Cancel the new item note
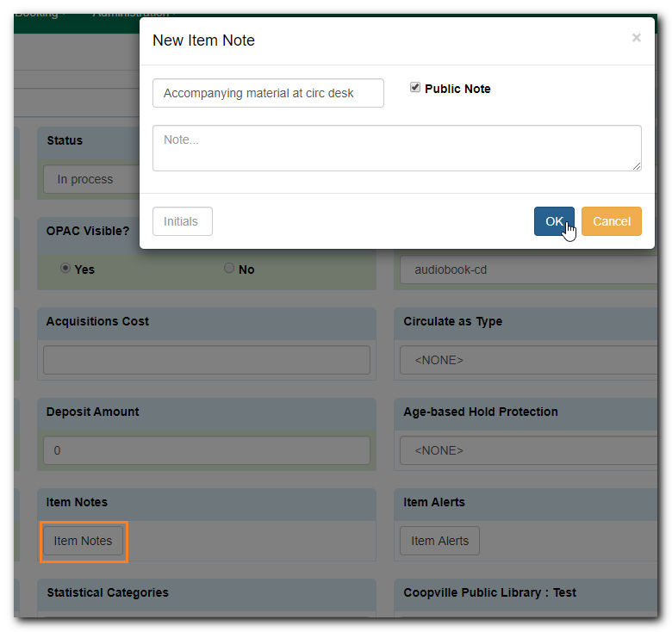This screenshot has width=672, height=632. 612,221
